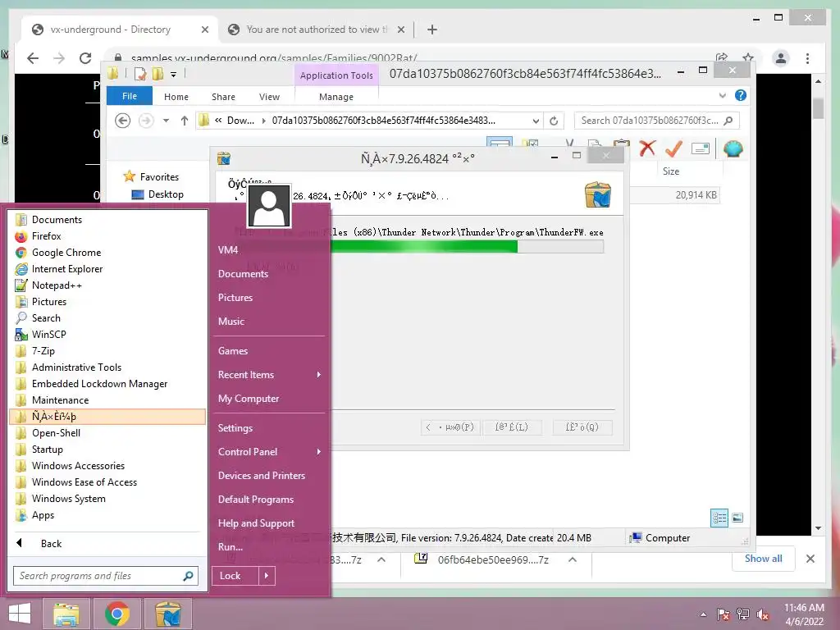
Task: Show hidden tray icons
Action: pyautogui.click(x=703, y=614)
